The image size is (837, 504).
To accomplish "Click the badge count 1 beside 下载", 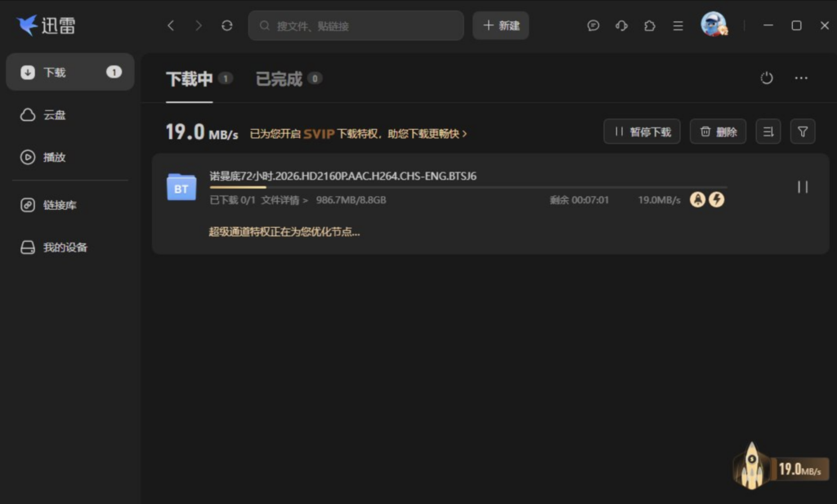I will (114, 72).
